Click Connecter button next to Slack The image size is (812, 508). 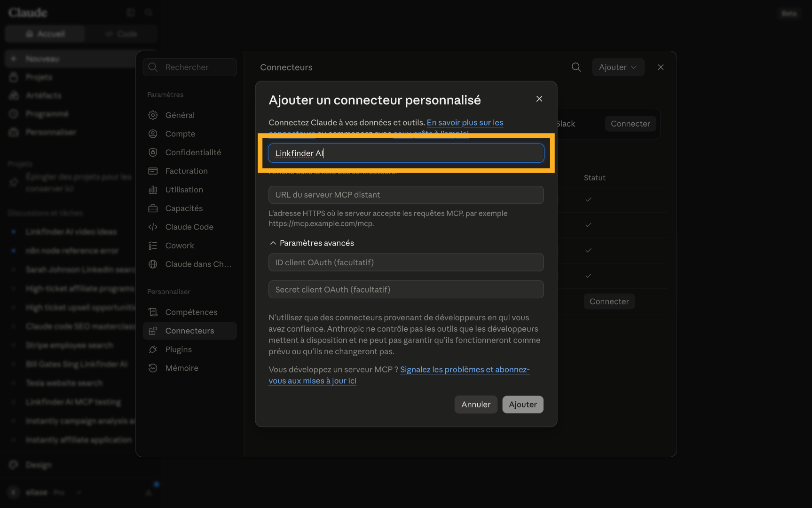[630, 124]
